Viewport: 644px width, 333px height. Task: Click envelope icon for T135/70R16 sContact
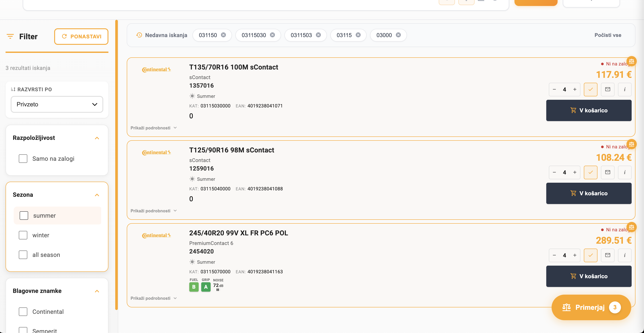click(x=608, y=90)
